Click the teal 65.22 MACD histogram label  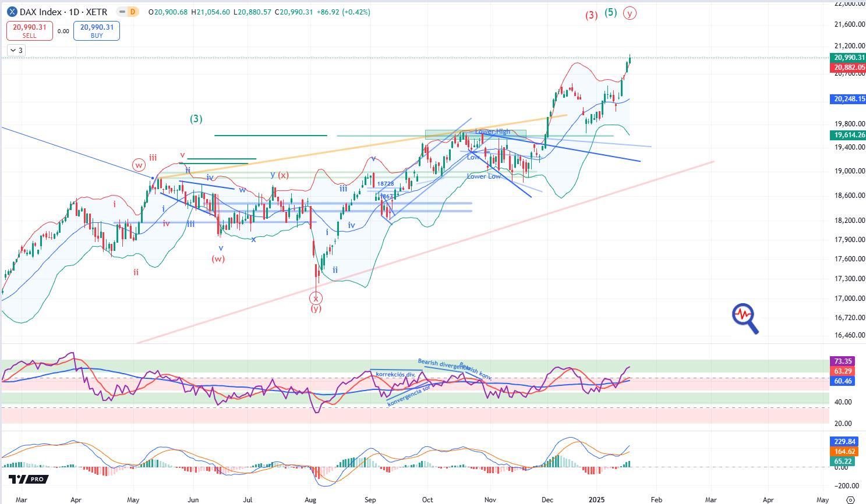(x=843, y=461)
